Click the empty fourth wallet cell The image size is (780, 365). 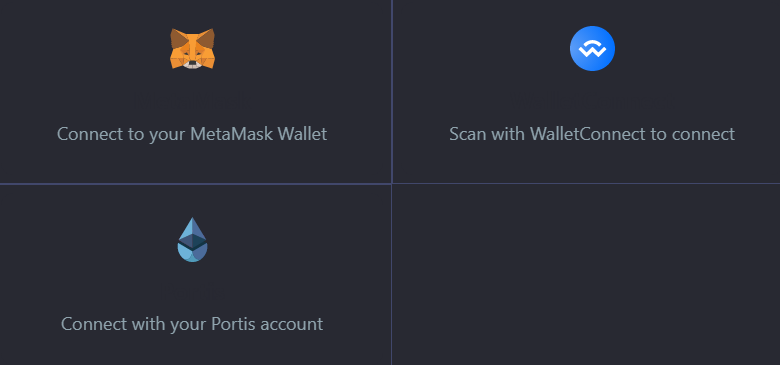pyautogui.click(x=586, y=274)
